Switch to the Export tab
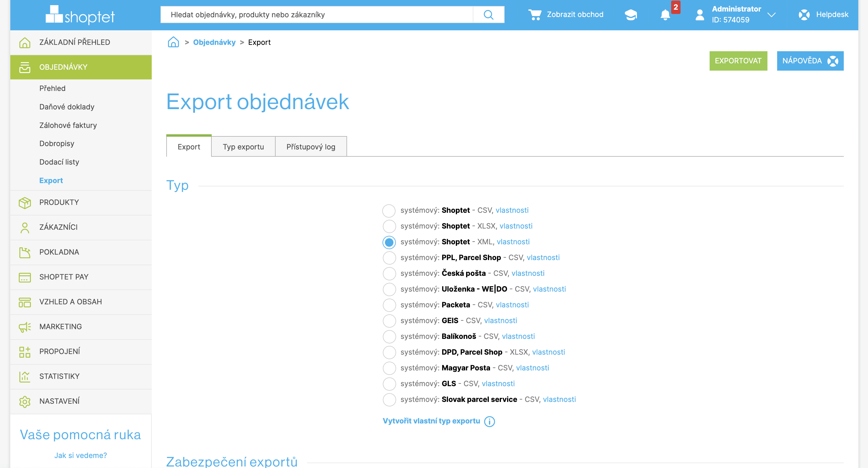This screenshot has width=868, height=468. click(x=189, y=146)
